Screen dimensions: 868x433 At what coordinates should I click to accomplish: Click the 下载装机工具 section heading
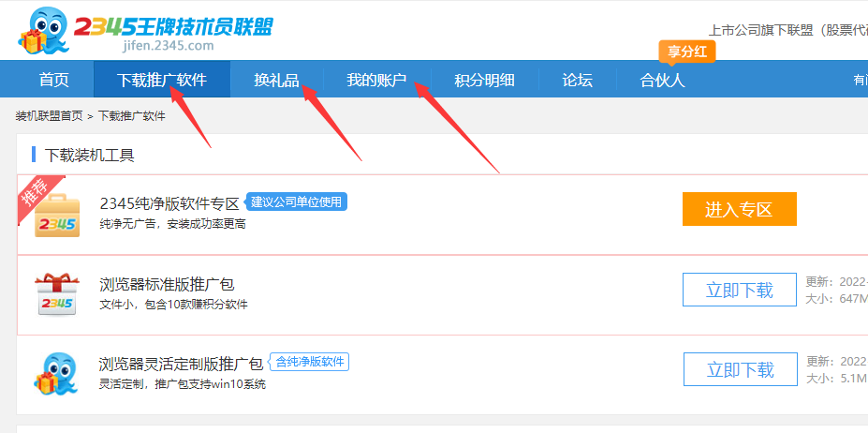(90, 156)
